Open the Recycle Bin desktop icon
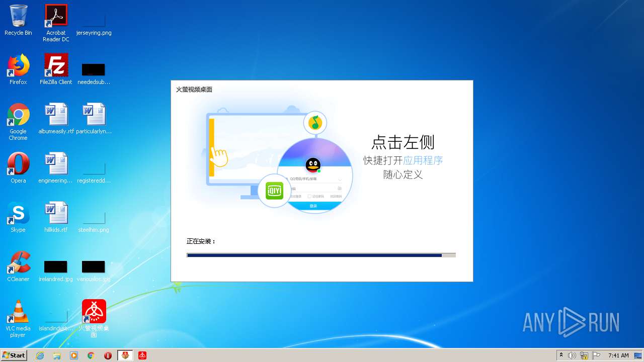The width and height of the screenshot is (644, 362). pyautogui.click(x=18, y=20)
